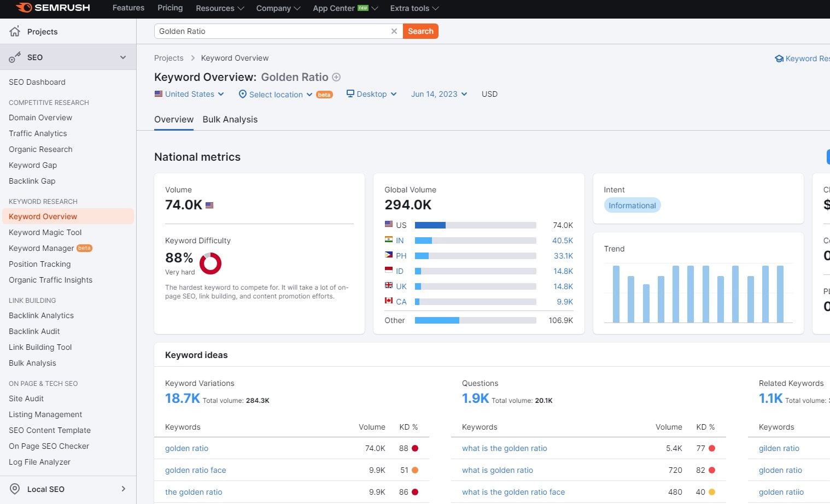Open 'what is golden ratio' question link

pyautogui.click(x=498, y=470)
